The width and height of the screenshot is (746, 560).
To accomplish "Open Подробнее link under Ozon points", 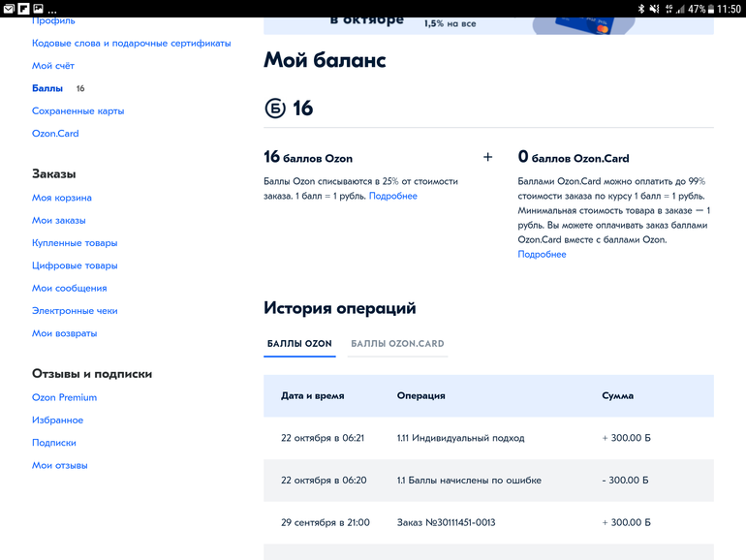I will (x=392, y=196).
